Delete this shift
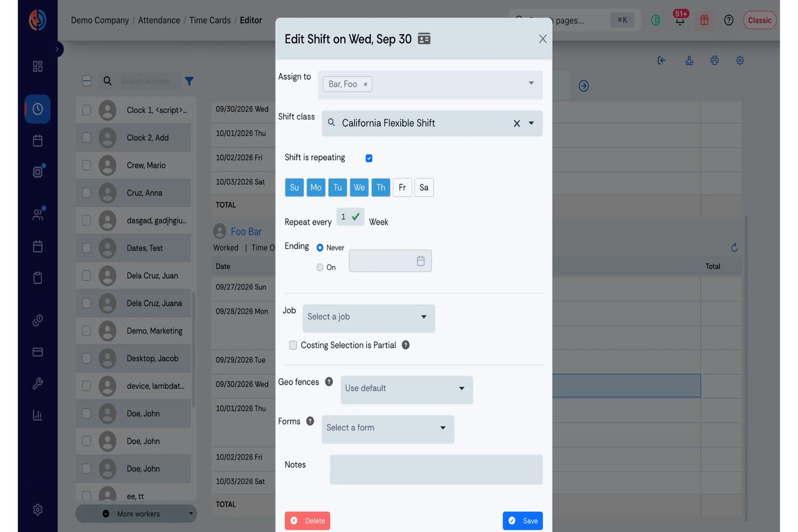The width and height of the screenshot is (798, 532). pos(307,521)
